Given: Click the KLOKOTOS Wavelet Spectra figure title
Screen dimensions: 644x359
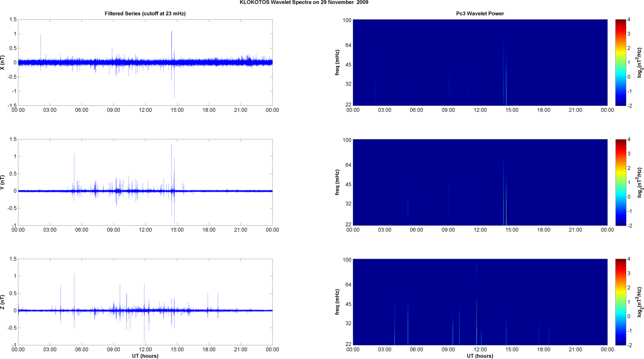Looking at the screenshot, I should pyautogui.click(x=304, y=3).
